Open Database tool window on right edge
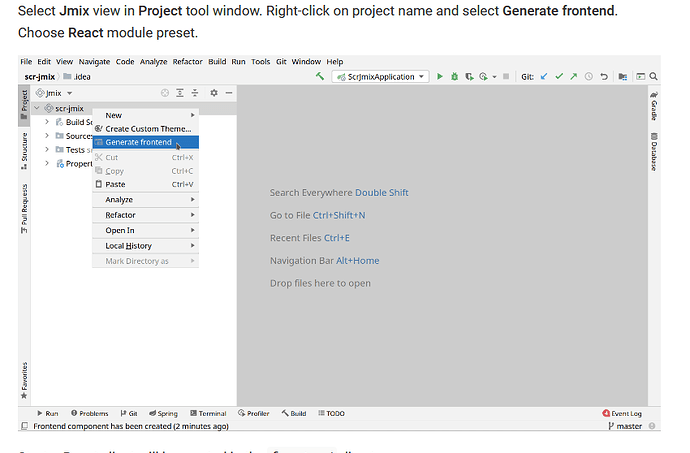Image resolution: width=690 pixels, height=453 pixels. tap(654, 152)
